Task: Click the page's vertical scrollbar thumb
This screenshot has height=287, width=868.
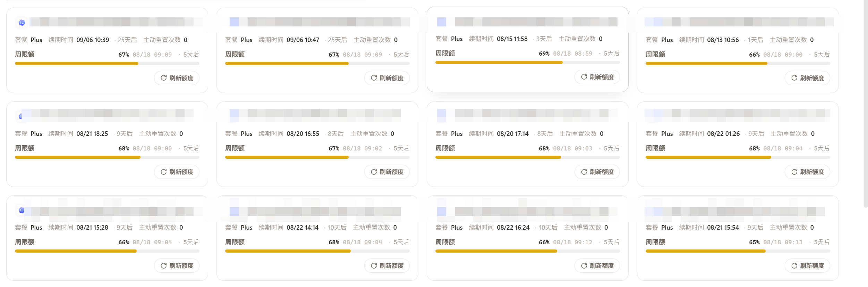Action: coord(866,104)
